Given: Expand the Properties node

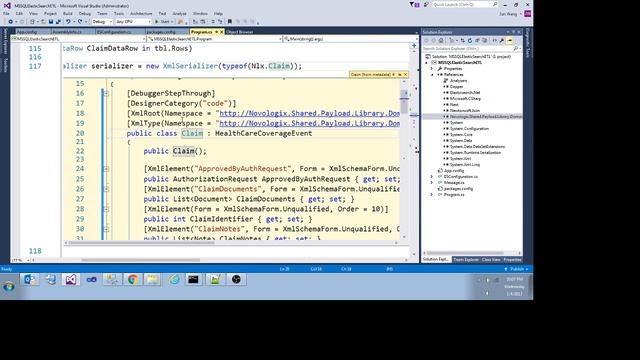Looking at the screenshot, I should tap(432, 69).
